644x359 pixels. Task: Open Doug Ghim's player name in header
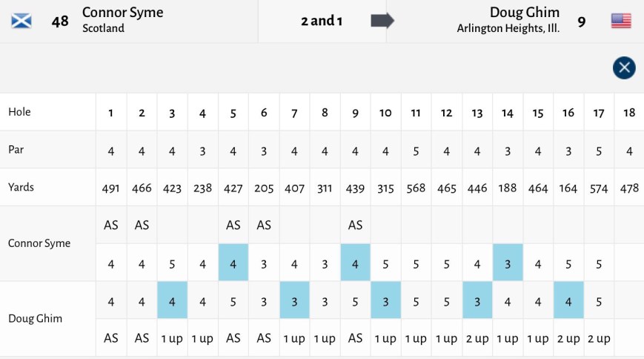point(524,13)
